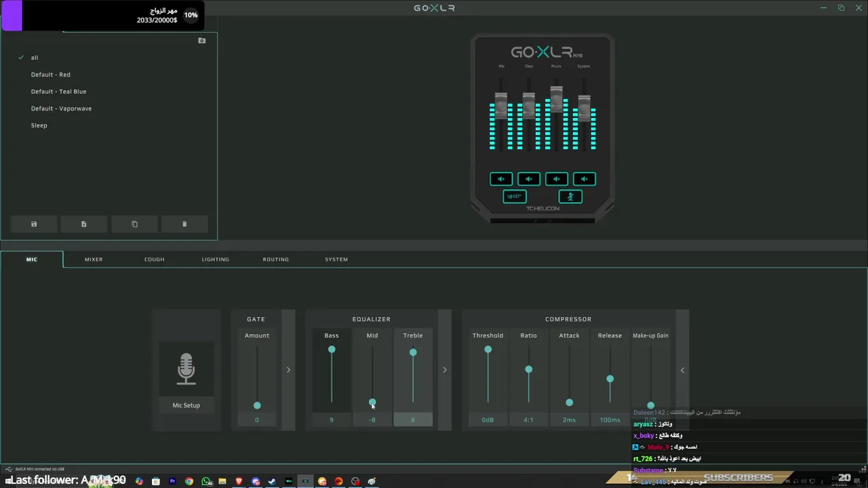Click the System fader on the device
This screenshot has width=868, height=488.
click(x=585, y=108)
